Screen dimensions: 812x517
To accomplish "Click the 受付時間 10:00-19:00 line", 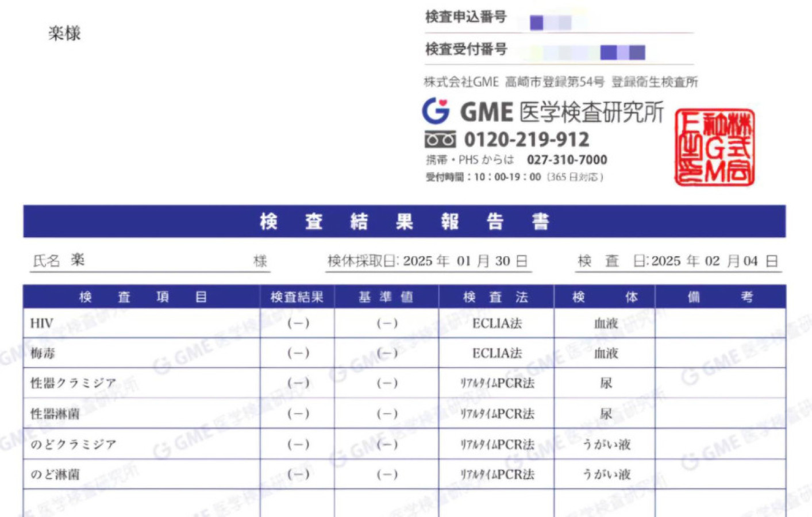I will [x=514, y=177].
